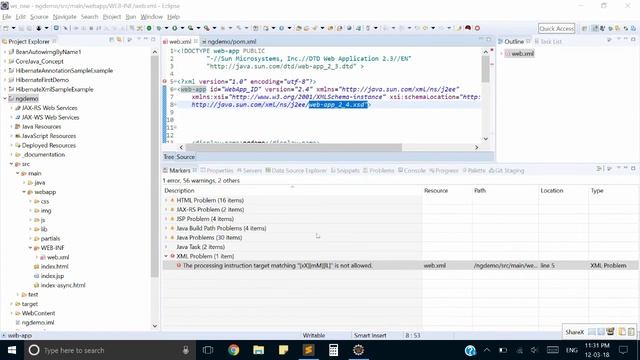Click the green Run button in toolbar
Screen dimensions: 640x360
[174, 28]
